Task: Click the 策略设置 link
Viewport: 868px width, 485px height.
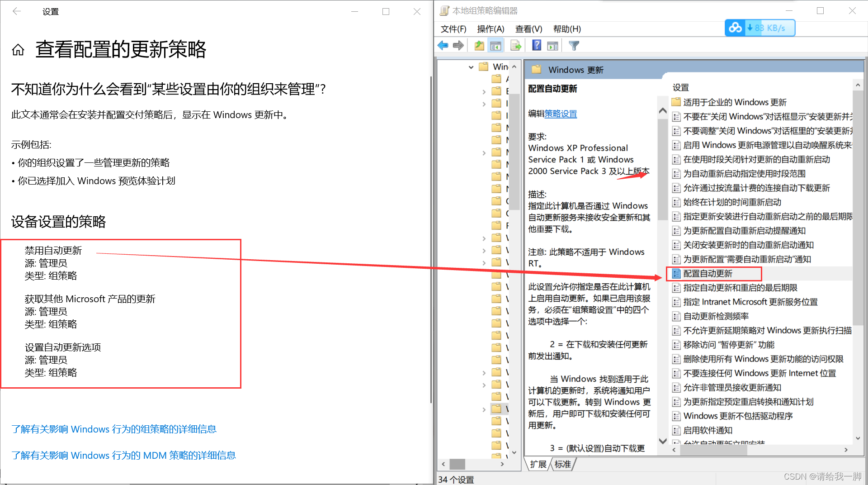Action: tap(561, 114)
